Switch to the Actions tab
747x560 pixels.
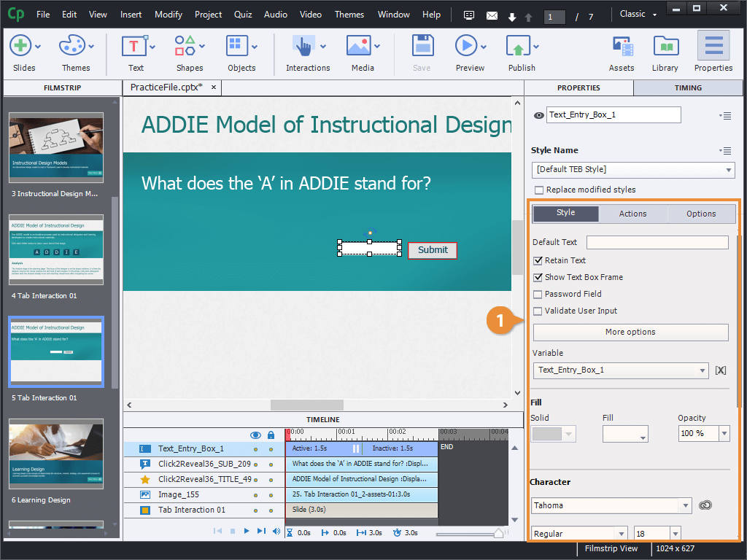click(632, 213)
